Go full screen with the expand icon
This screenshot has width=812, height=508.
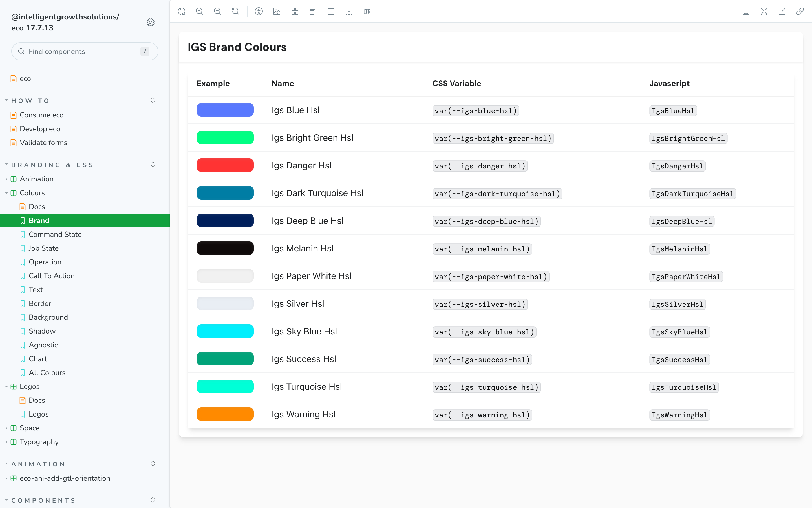[x=764, y=11]
